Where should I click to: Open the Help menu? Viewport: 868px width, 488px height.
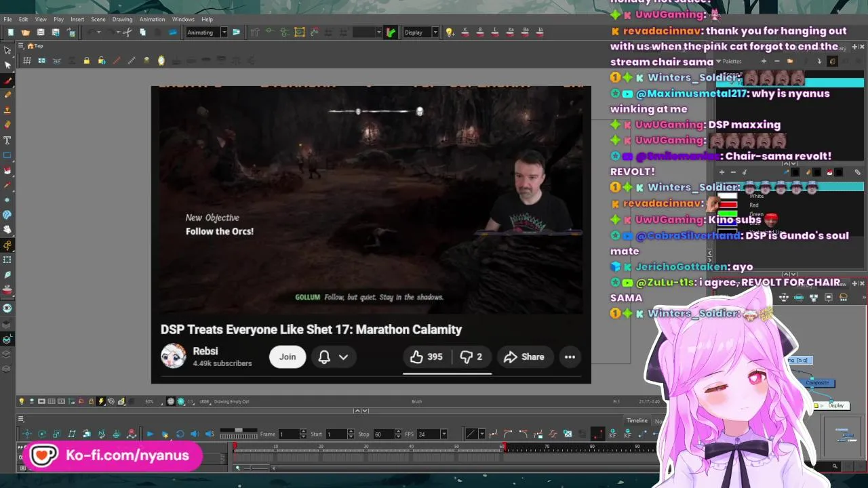click(207, 19)
